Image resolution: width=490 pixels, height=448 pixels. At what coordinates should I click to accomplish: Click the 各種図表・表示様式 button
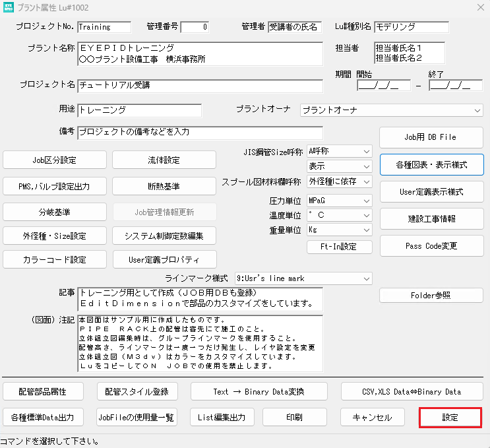431,165
